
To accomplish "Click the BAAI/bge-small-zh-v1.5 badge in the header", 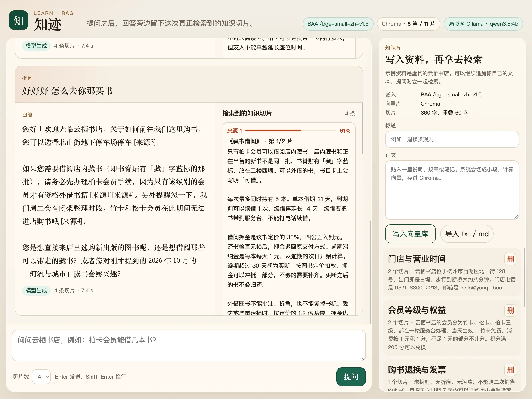I will pyautogui.click(x=338, y=24).
